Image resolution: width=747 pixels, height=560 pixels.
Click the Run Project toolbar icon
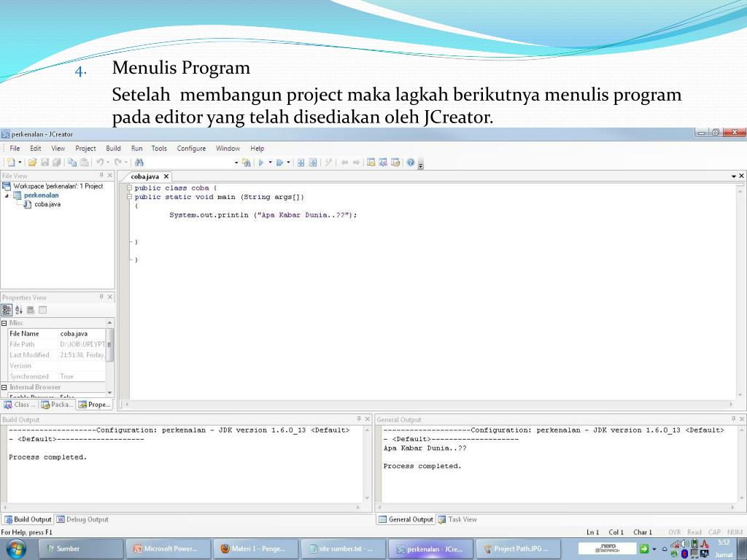279,163
